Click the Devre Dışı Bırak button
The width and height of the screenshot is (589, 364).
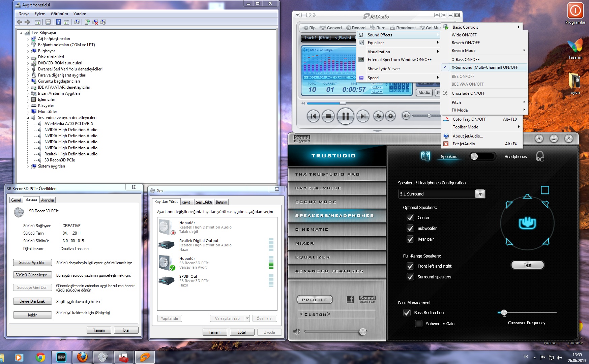tap(32, 301)
